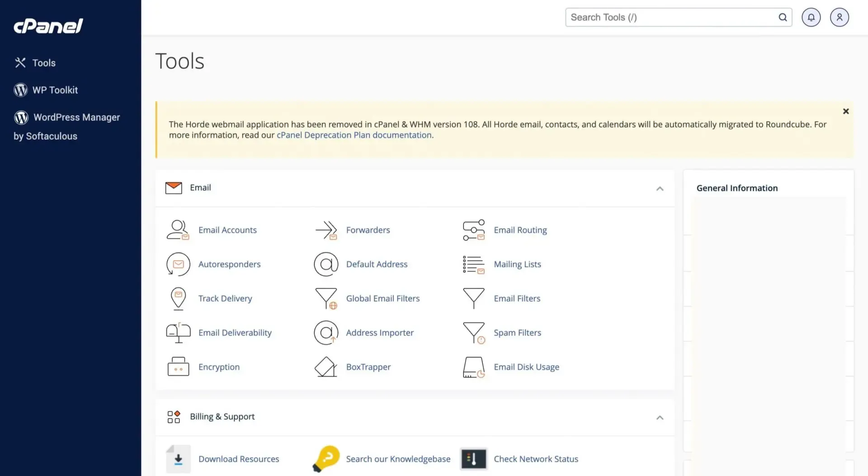This screenshot has height=476, width=868.
Task: Dismiss the Horde deprecation notice
Action: (x=846, y=111)
